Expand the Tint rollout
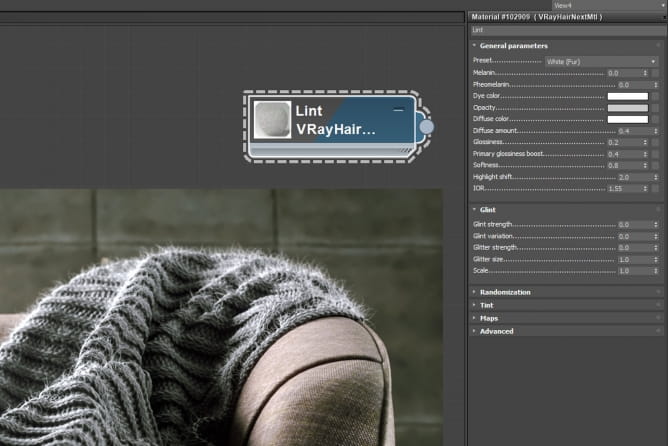 tap(486, 305)
